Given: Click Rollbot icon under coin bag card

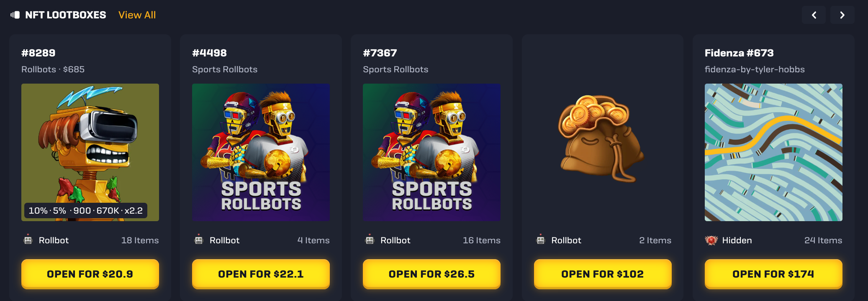Looking at the screenshot, I should tap(541, 240).
